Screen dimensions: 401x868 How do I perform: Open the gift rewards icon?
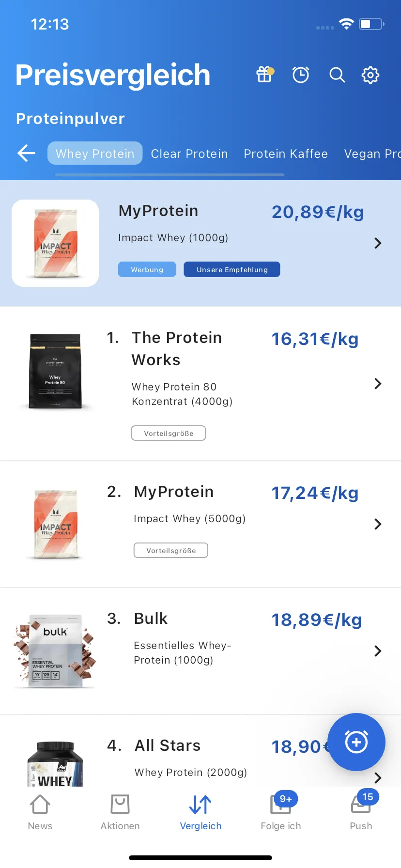pyautogui.click(x=264, y=75)
